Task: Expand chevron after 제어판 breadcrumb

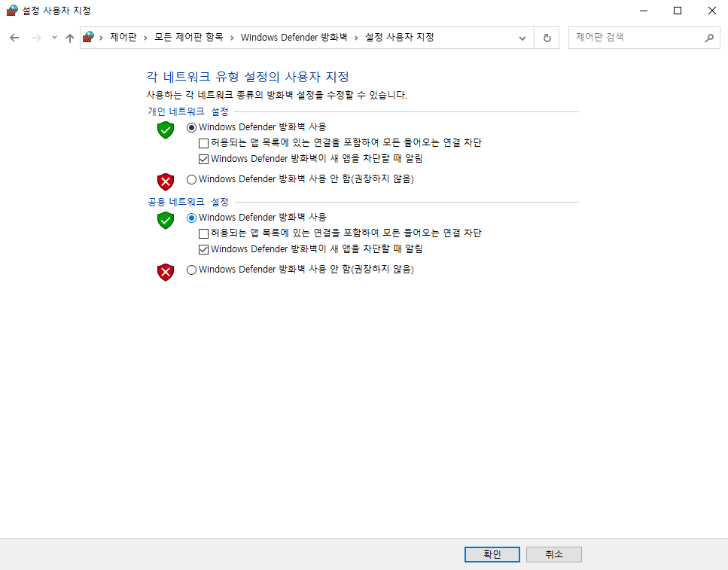Action: coord(145,38)
